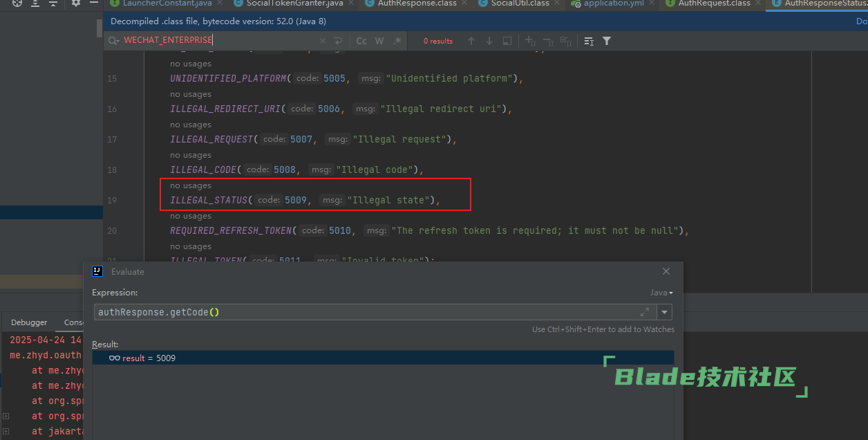Add selection for next occurrence icon

click(x=531, y=41)
